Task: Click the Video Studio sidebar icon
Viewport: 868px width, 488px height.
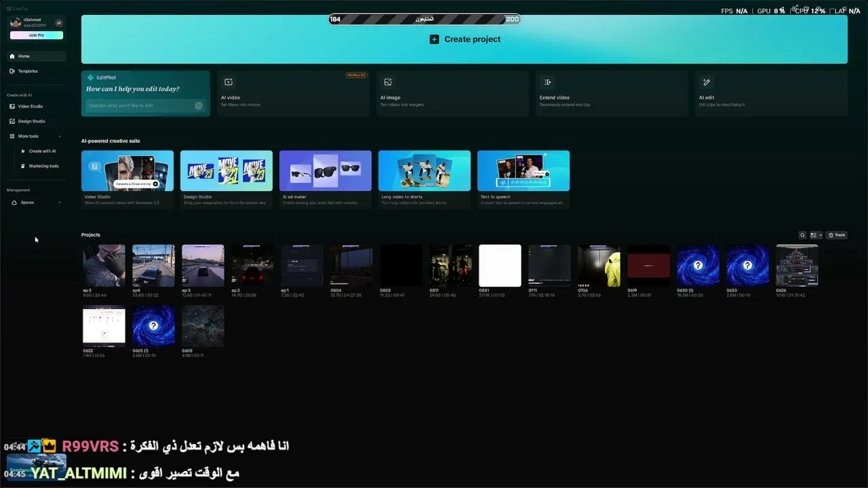Action: pos(12,106)
